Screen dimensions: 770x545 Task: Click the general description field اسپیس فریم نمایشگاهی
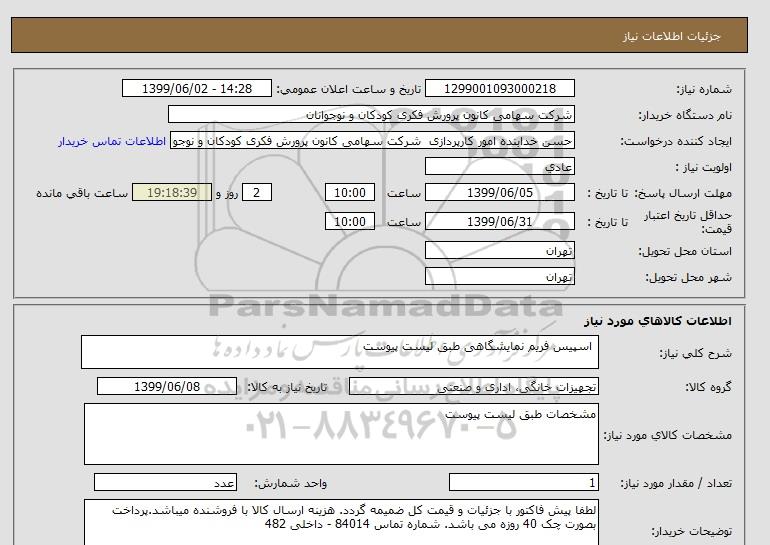pyautogui.click(x=340, y=352)
